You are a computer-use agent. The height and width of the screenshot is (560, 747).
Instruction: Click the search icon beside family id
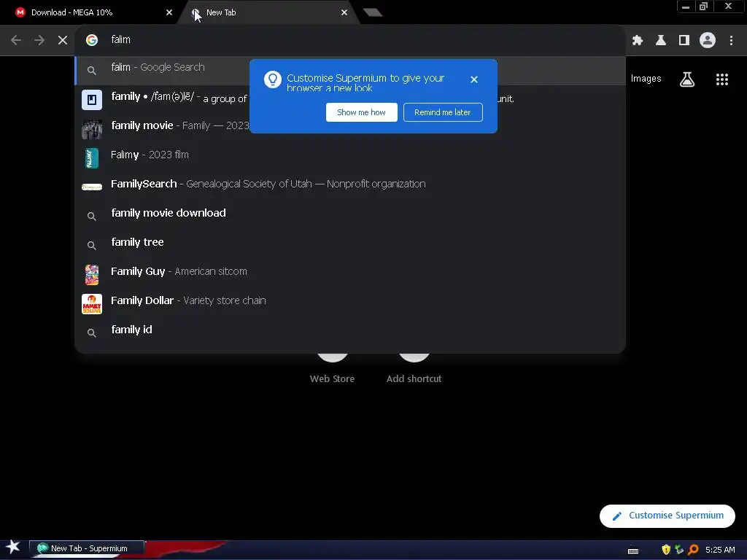tap(92, 332)
